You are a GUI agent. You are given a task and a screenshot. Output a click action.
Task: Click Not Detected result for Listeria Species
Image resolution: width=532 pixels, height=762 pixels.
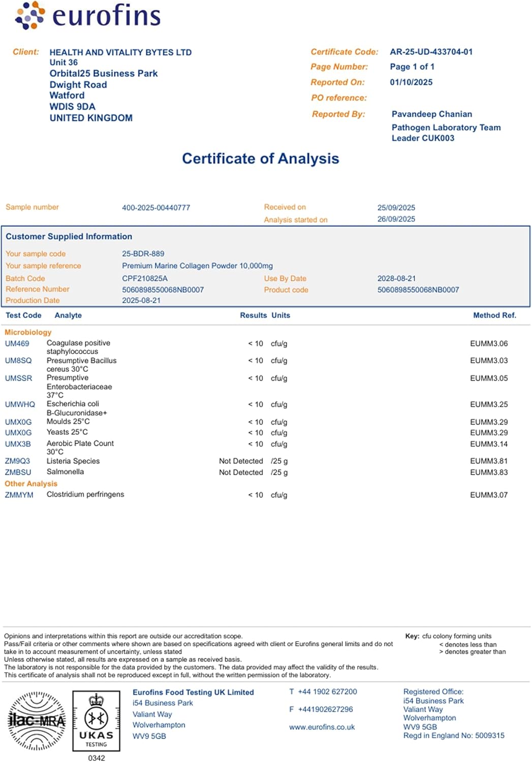point(241,461)
